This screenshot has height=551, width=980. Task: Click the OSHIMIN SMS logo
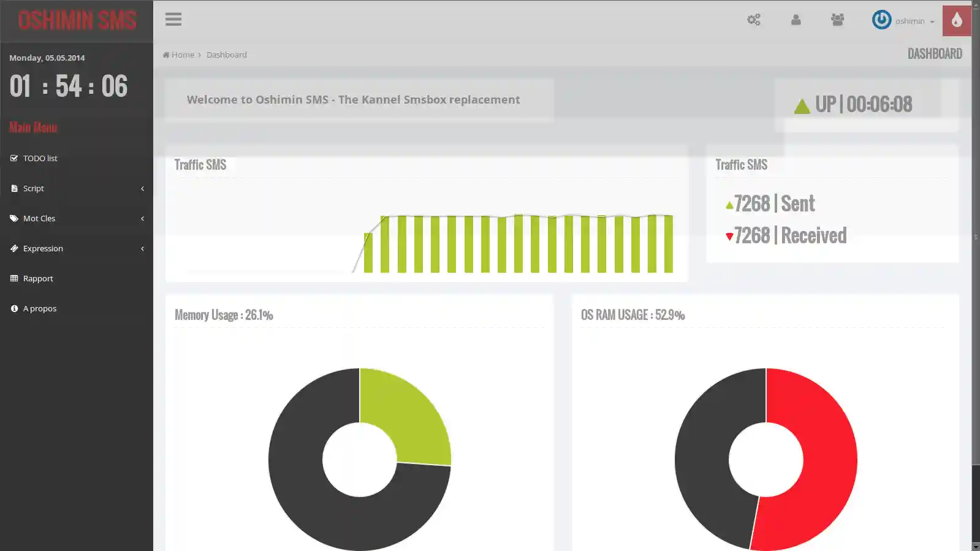[x=77, y=21]
